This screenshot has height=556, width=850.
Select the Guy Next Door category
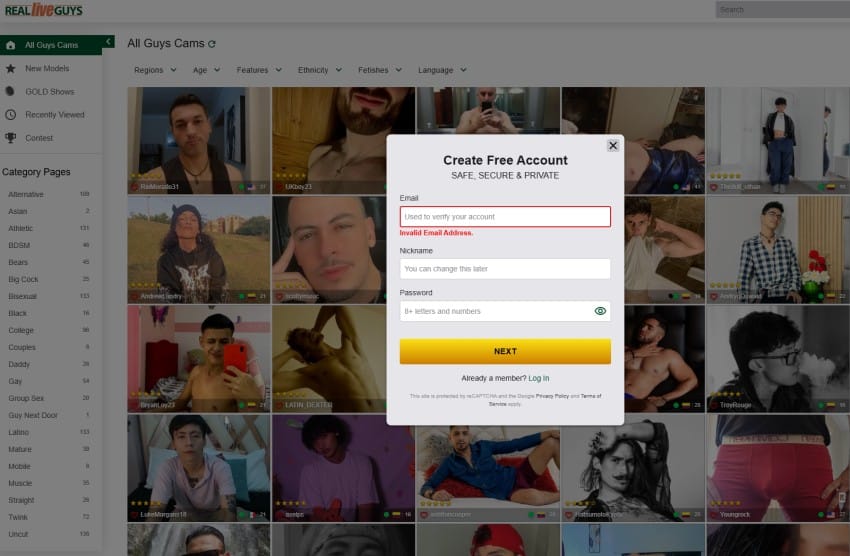tap(33, 415)
